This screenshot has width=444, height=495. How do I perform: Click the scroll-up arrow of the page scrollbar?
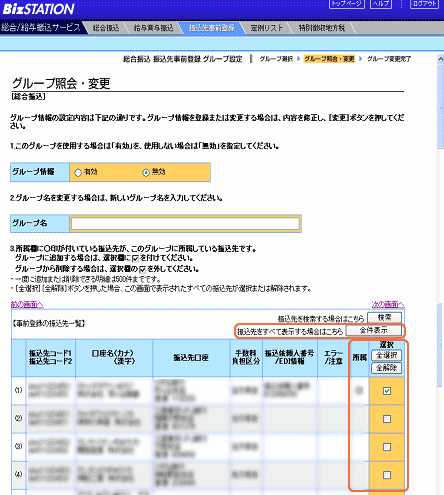(x=441, y=59)
